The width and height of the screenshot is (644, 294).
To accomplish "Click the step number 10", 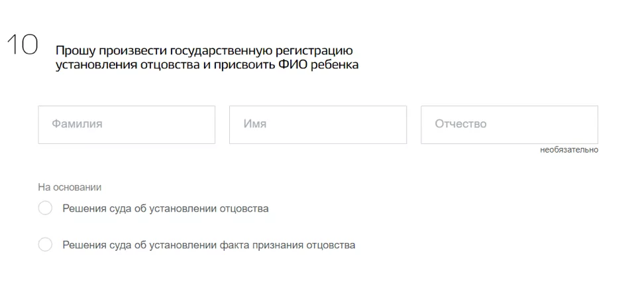I will 22,44.
